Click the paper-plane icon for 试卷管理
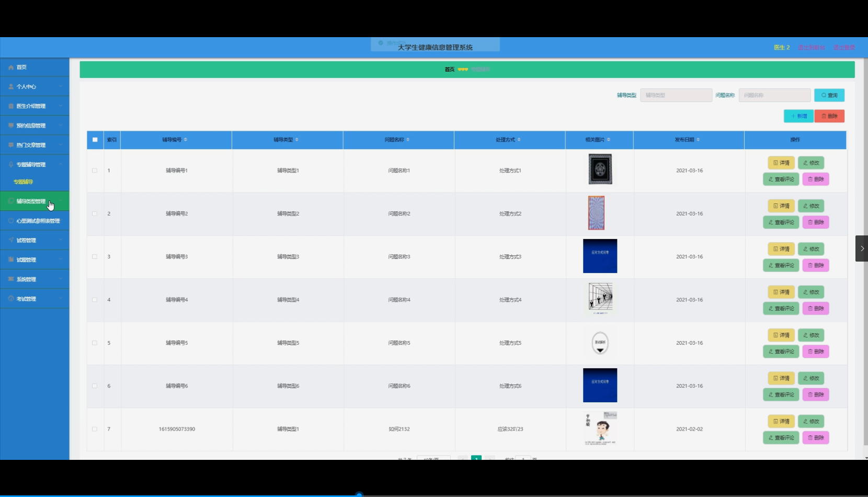The width and height of the screenshot is (868, 497). [11, 240]
